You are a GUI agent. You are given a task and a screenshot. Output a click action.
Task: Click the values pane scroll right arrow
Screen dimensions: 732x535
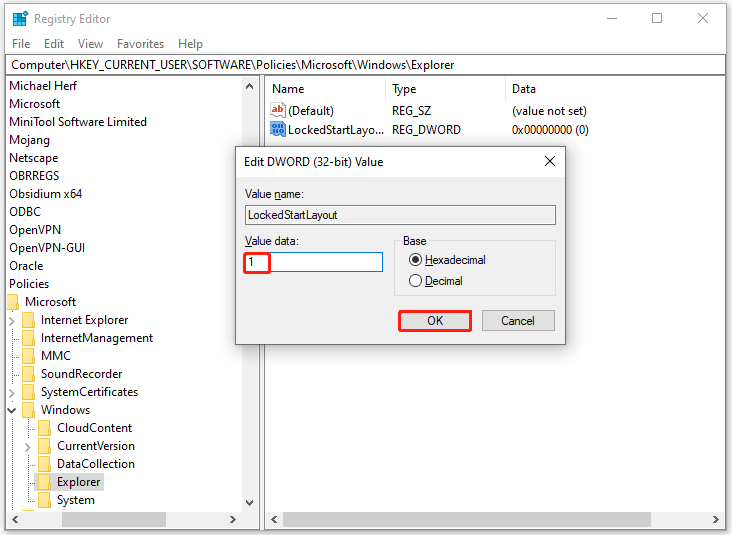pyautogui.click(x=716, y=519)
